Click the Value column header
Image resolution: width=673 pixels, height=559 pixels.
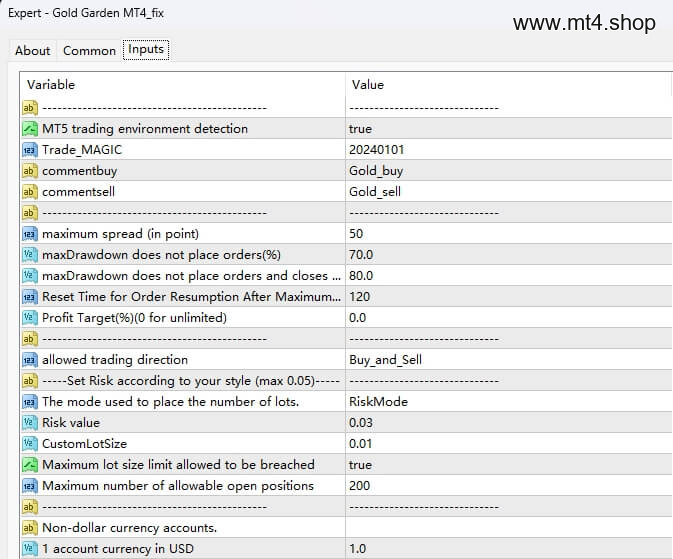coord(368,85)
